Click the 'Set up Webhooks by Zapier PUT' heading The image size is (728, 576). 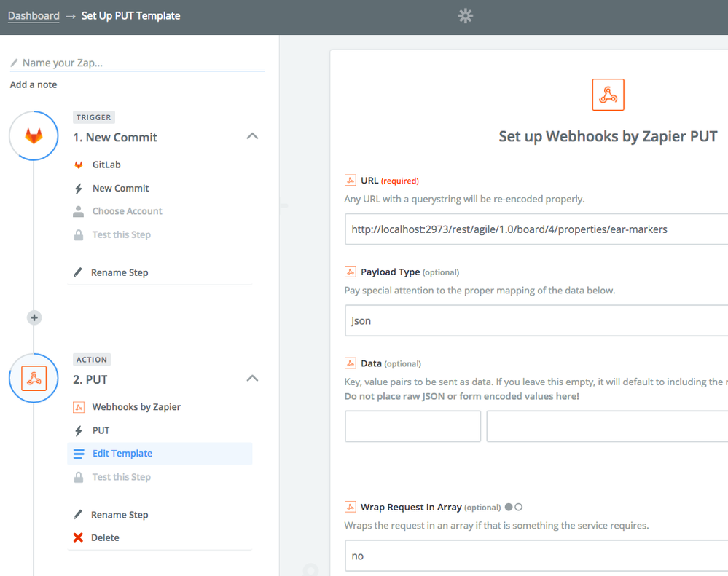pyautogui.click(x=608, y=136)
